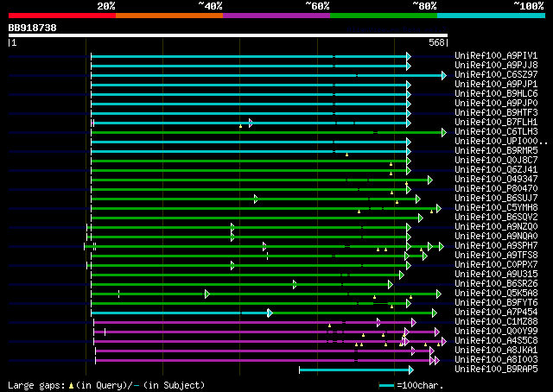Screen dimensions: 553x392
Task: Click the red 20% identity legend segment
Action: tap(62, 16)
